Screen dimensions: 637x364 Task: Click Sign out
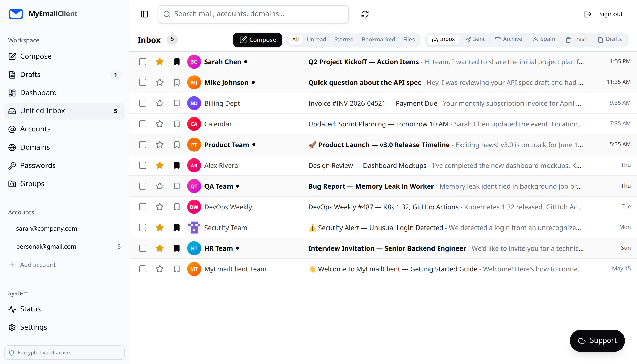point(604,14)
